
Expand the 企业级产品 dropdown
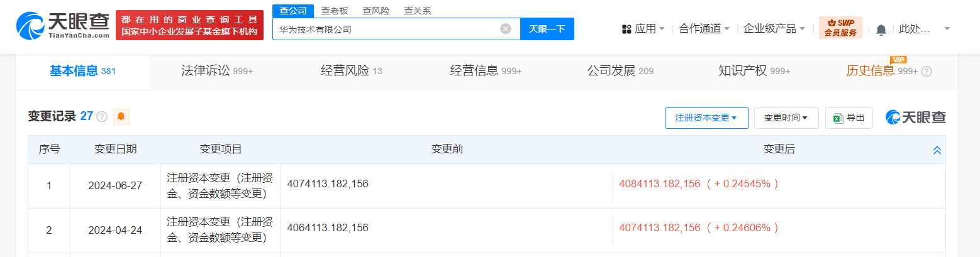click(773, 29)
